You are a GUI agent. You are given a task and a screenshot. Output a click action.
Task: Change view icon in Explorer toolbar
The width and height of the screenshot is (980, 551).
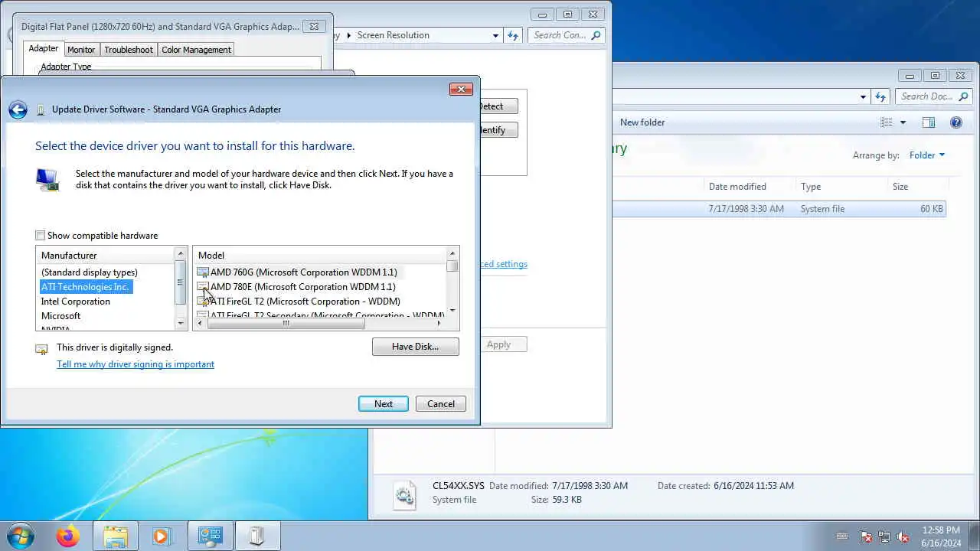click(x=887, y=122)
